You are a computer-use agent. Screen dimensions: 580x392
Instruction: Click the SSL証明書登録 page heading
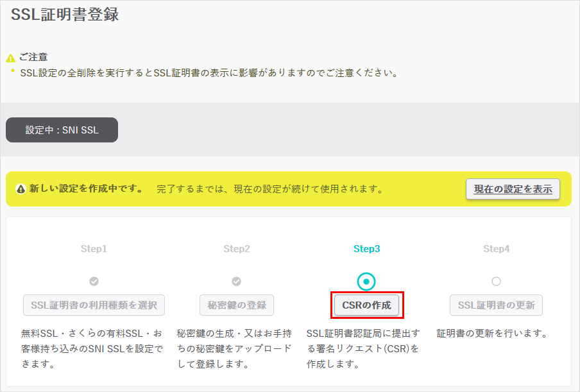click(65, 15)
